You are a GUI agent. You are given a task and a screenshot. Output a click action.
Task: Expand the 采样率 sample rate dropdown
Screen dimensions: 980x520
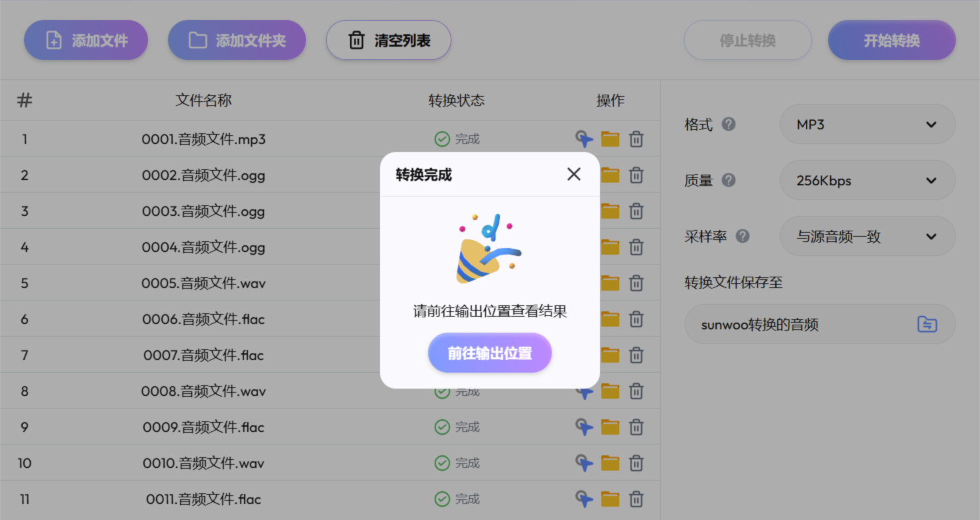[x=867, y=236]
